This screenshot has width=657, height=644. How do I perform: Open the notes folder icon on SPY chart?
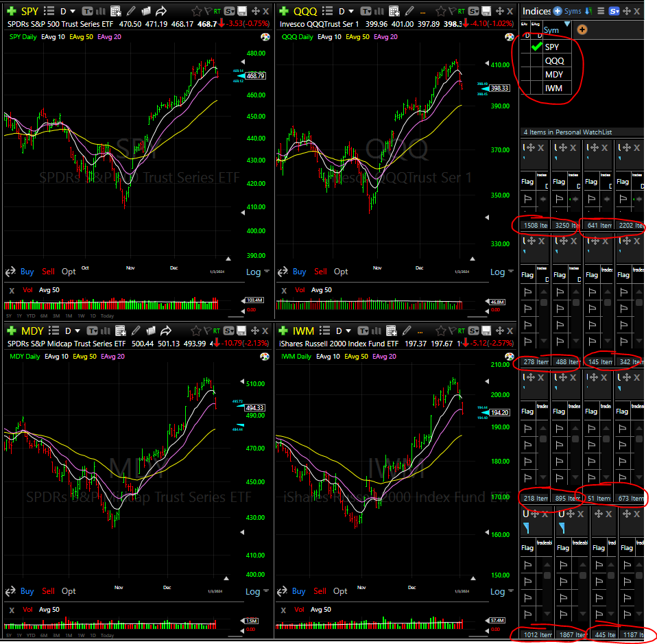pos(146,11)
